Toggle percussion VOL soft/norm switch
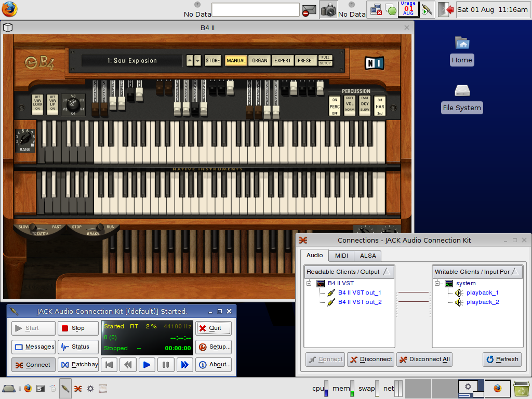This screenshot has height=399, width=532. click(350, 106)
